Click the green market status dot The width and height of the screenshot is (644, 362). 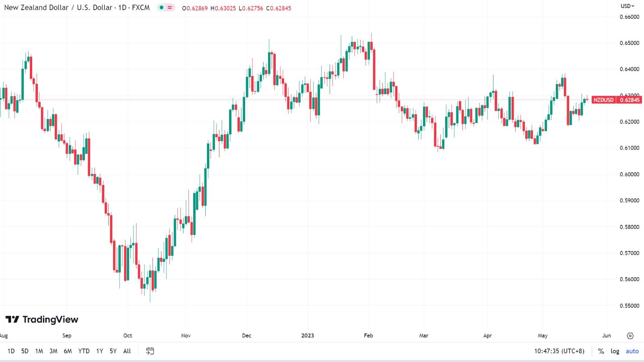[x=161, y=8]
